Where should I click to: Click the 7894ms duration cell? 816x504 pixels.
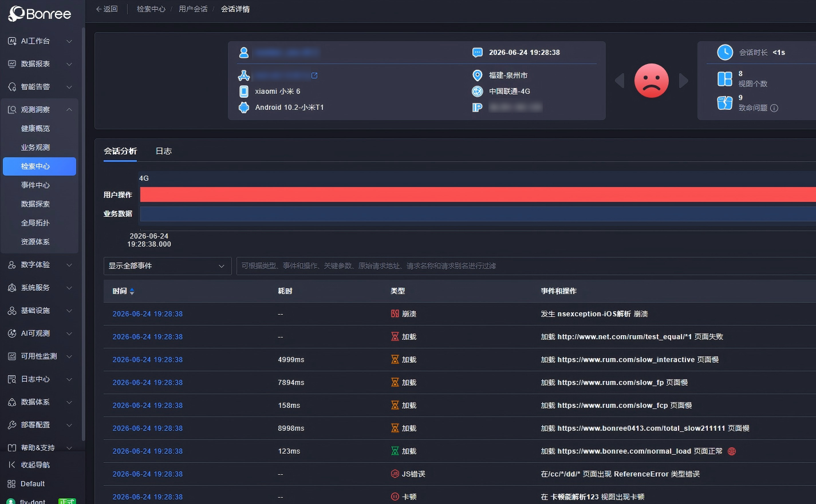click(291, 383)
